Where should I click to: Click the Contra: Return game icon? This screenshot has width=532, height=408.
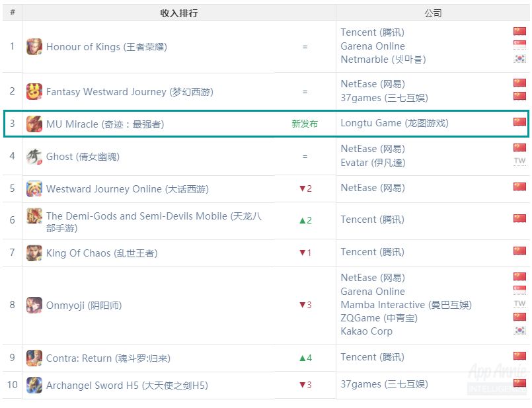click(x=34, y=358)
